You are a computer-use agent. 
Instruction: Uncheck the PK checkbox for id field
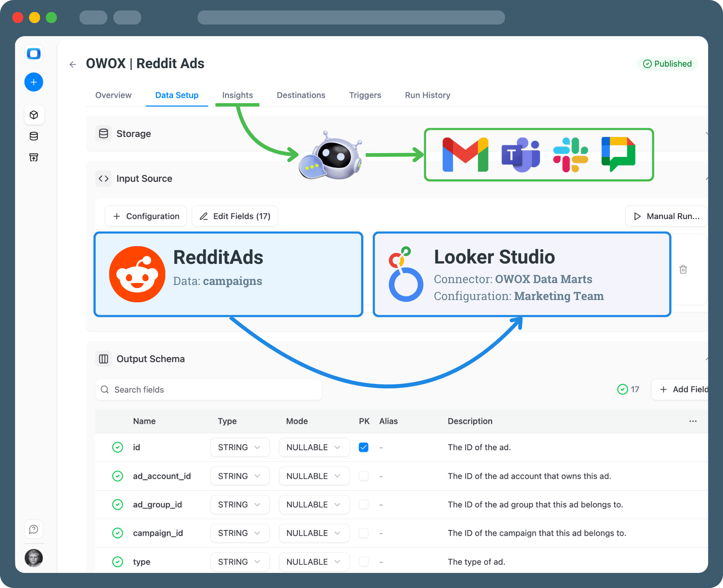363,447
